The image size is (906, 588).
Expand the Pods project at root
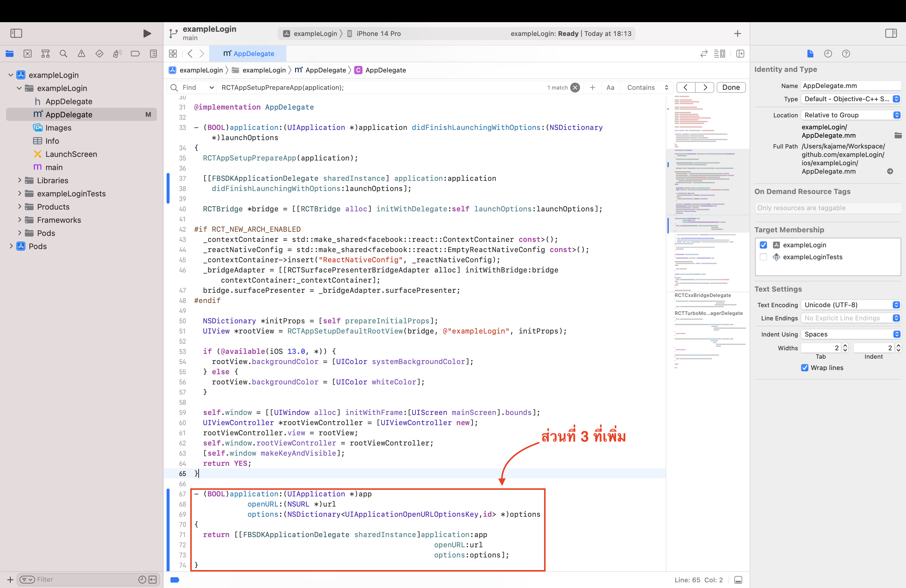11,246
